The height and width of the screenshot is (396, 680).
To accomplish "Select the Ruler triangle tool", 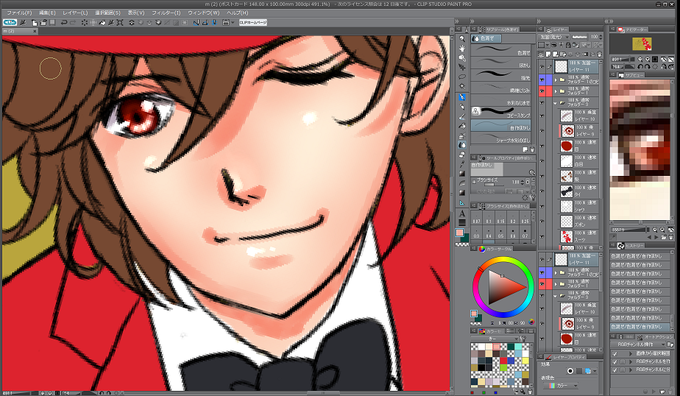I will tap(462, 203).
